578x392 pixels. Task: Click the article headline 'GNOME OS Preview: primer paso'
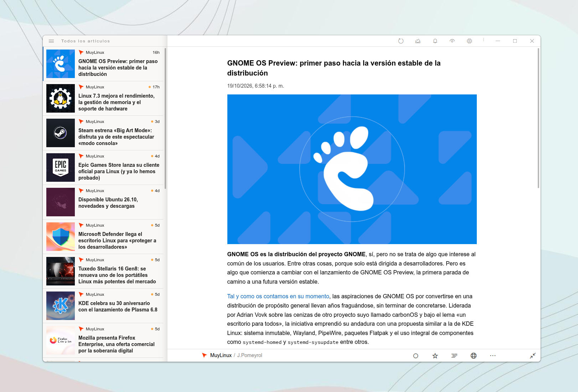coord(334,68)
